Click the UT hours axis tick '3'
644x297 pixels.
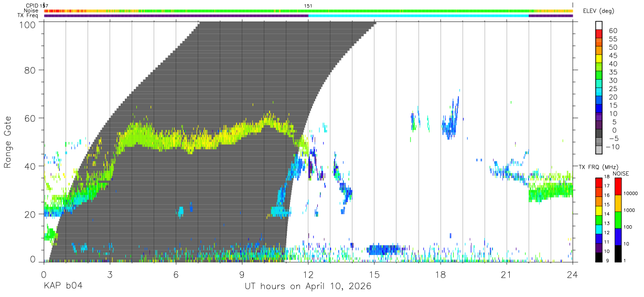tap(110, 274)
